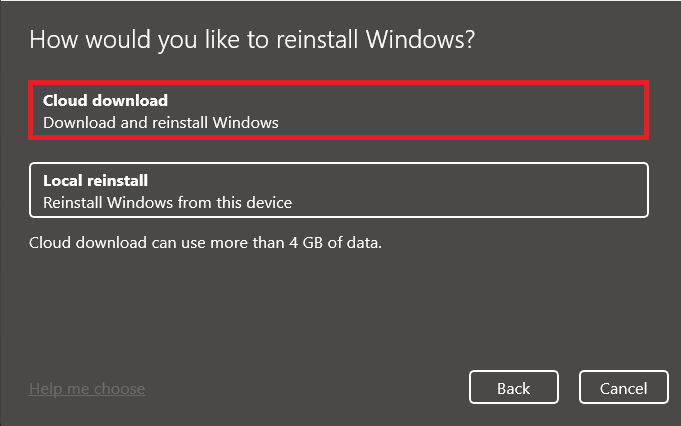Download Windows from the cloud to reinstall

[339, 111]
